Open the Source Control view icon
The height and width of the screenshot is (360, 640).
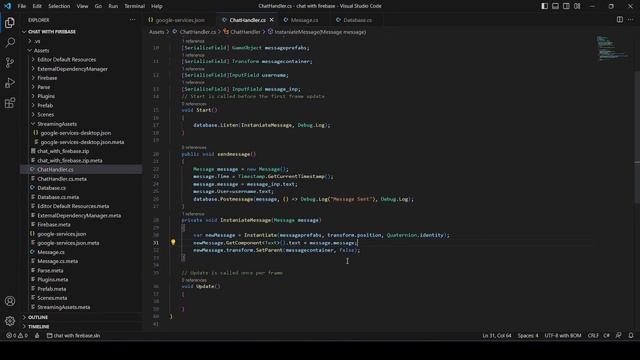tap(10, 62)
